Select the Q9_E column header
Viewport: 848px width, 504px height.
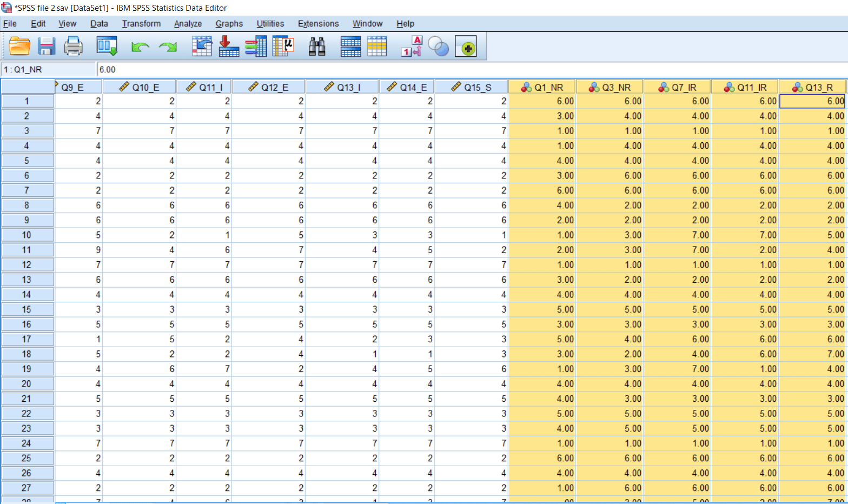78,87
